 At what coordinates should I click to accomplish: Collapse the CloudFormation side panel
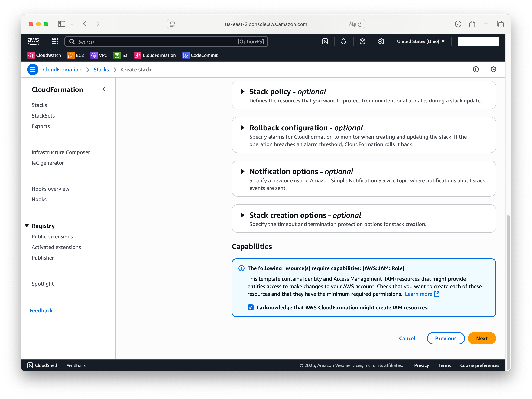tap(104, 89)
